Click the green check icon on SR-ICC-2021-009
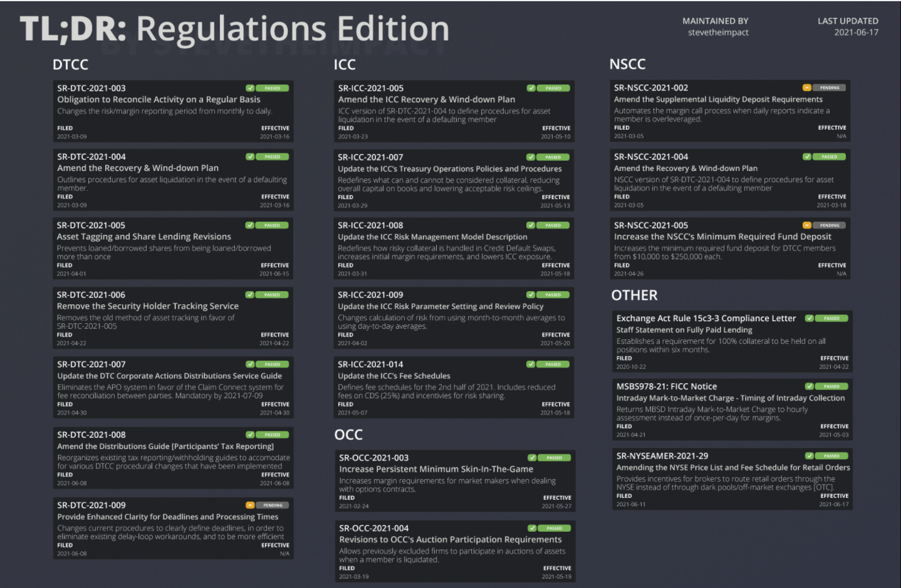This screenshot has width=901, height=588. pos(531,295)
